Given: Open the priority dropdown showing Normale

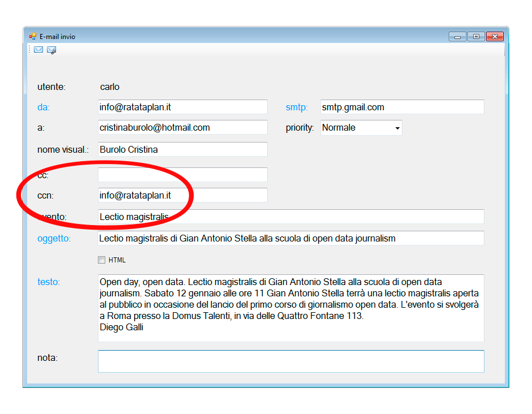Looking at the screenshot, I should click(361, 128).
